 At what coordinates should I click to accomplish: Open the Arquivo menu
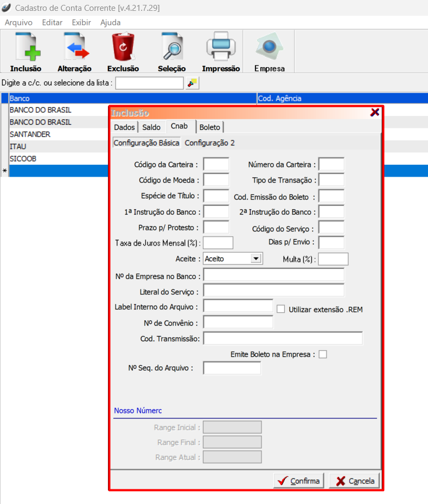coord(18,22)
